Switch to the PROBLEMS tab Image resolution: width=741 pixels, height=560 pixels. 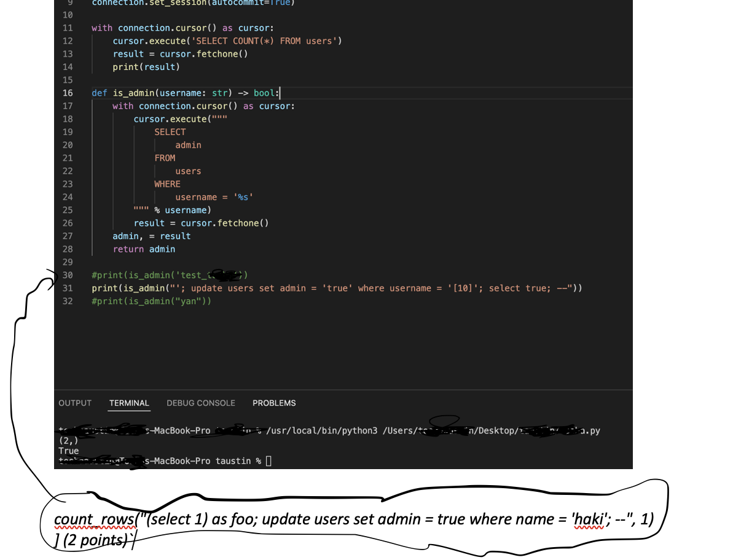274,403
